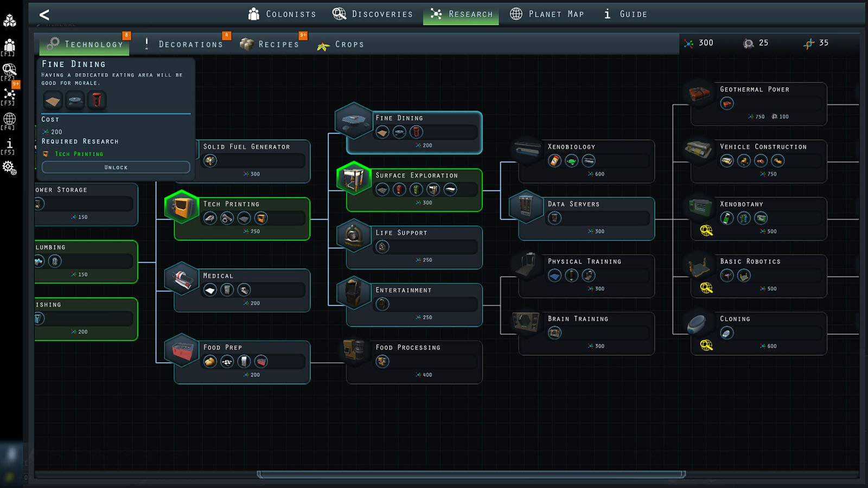Click the Surface Exploration hexagon icon

354,178
